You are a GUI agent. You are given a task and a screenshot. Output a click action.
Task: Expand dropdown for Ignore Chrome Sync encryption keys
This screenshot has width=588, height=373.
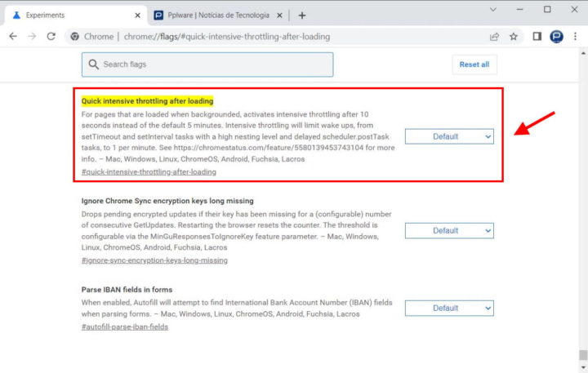(x=449, y=230)
